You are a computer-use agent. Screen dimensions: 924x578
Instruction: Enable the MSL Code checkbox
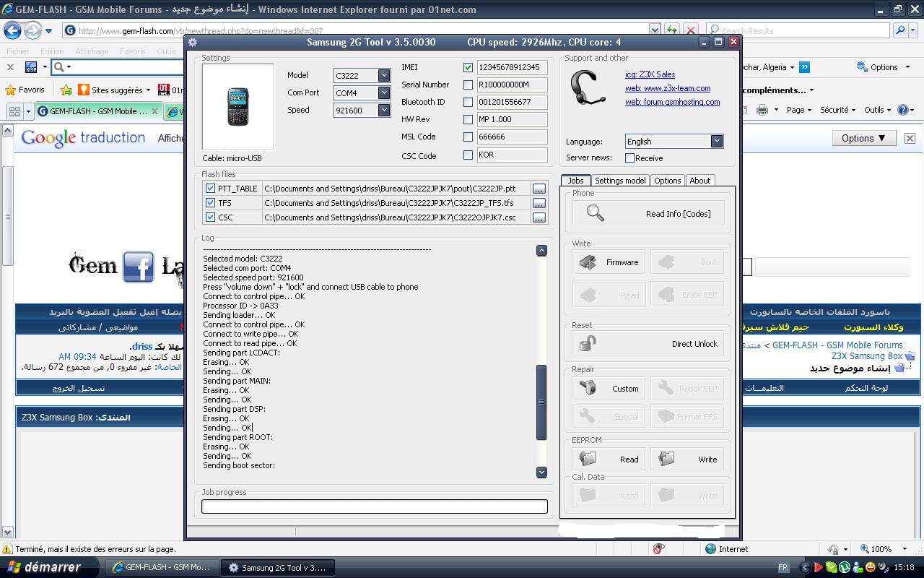coord(468,137)
